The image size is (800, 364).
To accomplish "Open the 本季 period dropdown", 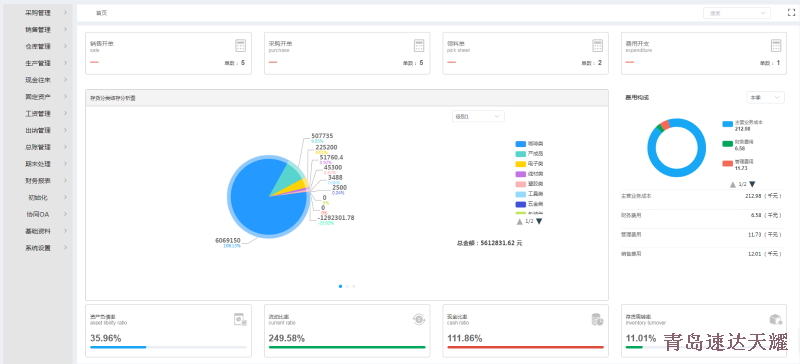I will (765, 97).
